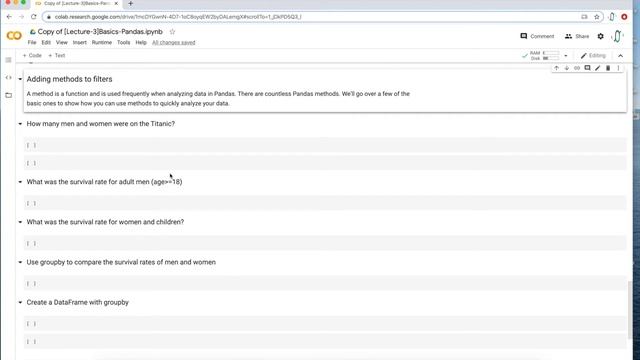This screenshot has height=360, width=640.
Task: Open the code snippets sidebar icon
Action: pyautogui.click(x=8, y=78)
